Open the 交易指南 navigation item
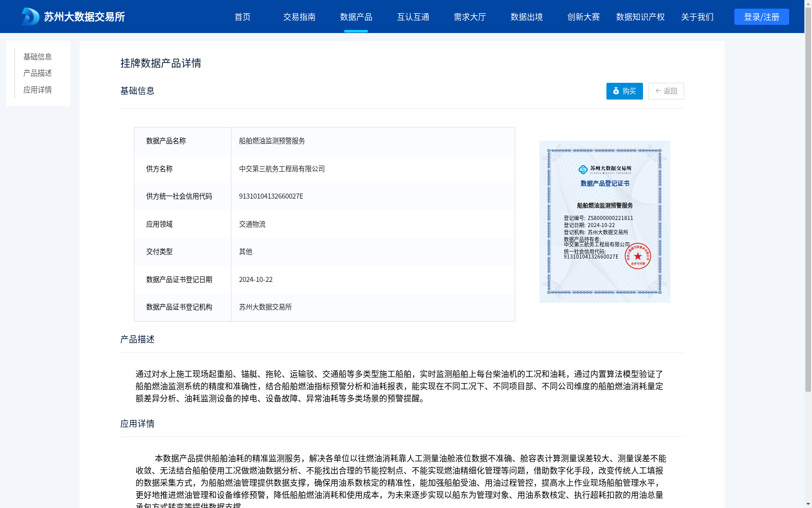 (x=299, y=17)
